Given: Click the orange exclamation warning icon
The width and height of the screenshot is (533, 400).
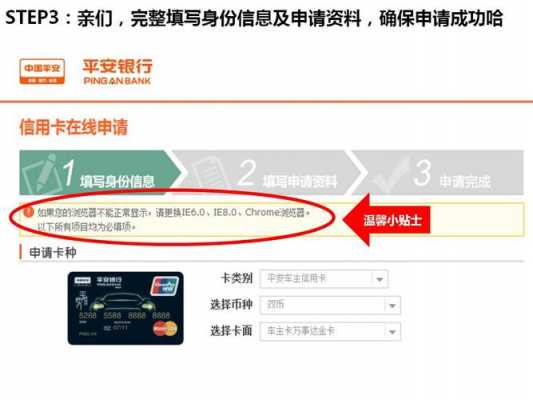Looking at the screenshot, I should click(x=29, y=212).
